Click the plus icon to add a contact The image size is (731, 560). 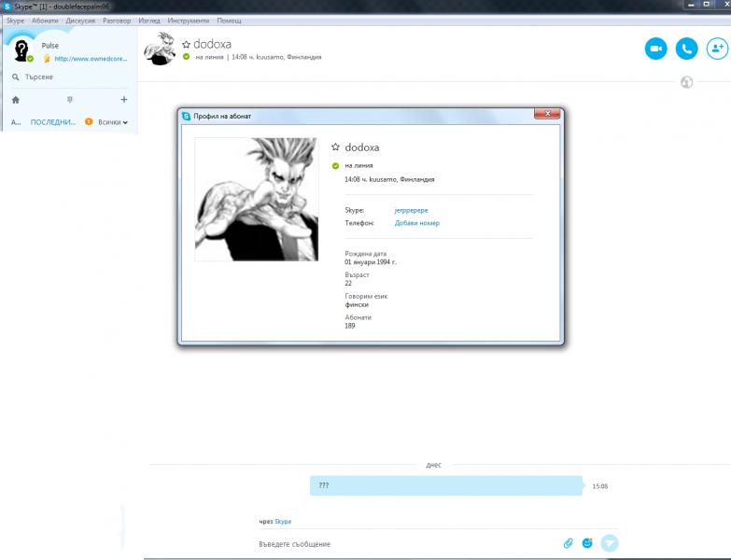pyautogui.click(x=123, y=99)
